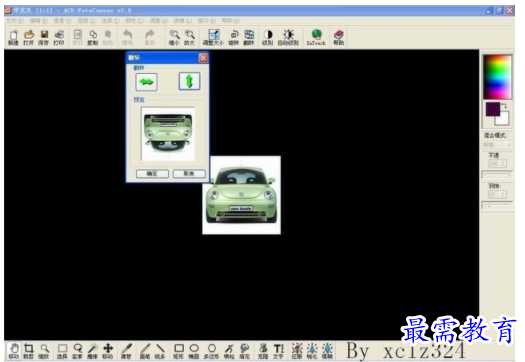
Task: Select the Paintbrush tool
Action: click(145, 351)
